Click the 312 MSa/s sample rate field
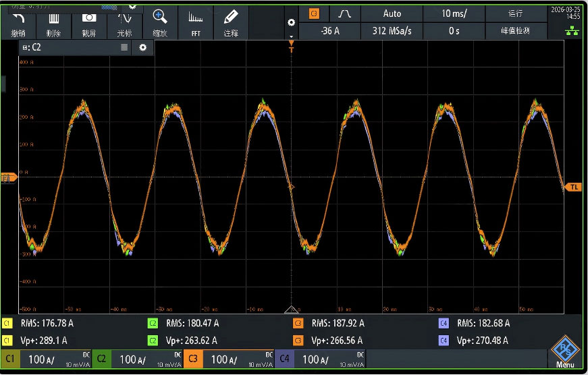The width and height of the screenshot is (588, 375). point(392,31)
